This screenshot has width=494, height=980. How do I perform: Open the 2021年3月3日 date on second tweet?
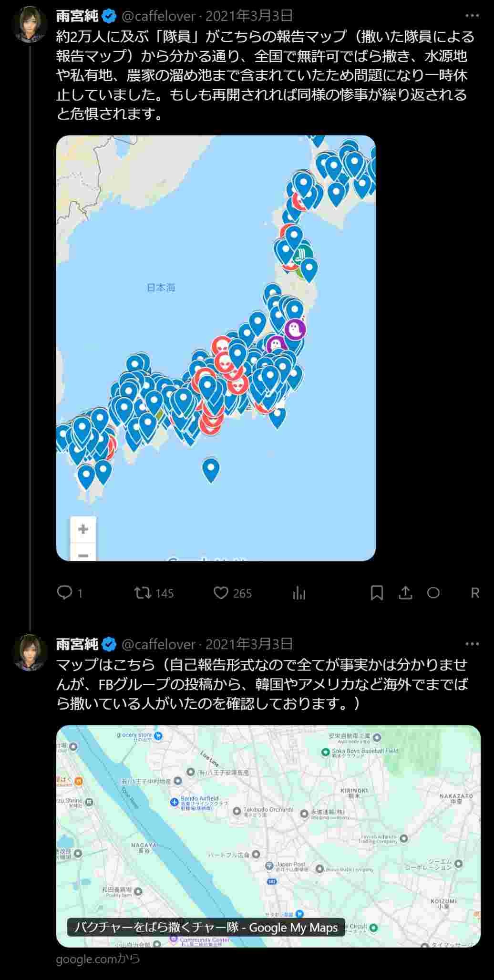pos(249,644)
